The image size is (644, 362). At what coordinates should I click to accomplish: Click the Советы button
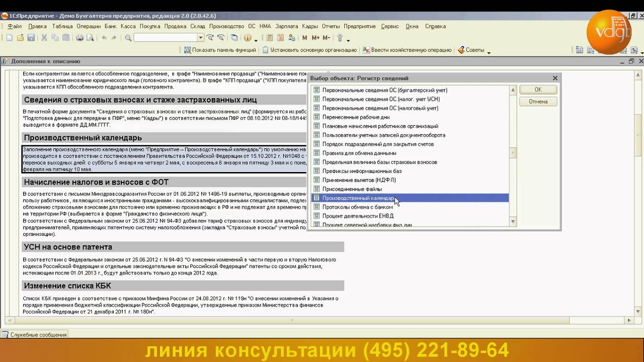(x=471, y=50)
